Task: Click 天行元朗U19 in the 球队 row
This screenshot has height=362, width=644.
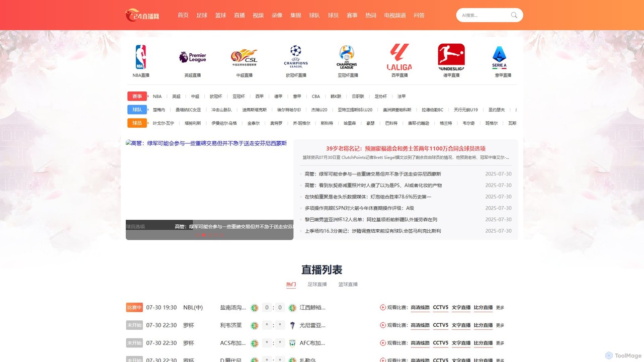Action: (466, 110)
